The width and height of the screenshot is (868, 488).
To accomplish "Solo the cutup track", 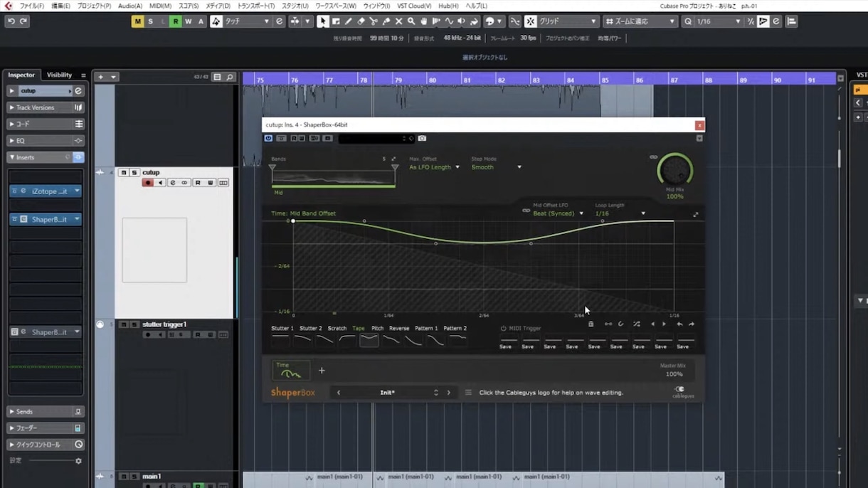I will 134,173.
